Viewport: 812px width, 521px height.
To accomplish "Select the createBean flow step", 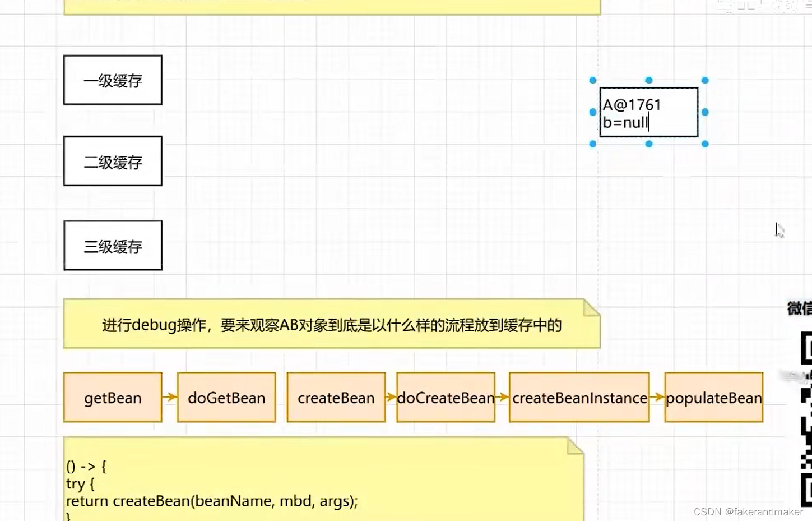I will (x=336, y=398).
